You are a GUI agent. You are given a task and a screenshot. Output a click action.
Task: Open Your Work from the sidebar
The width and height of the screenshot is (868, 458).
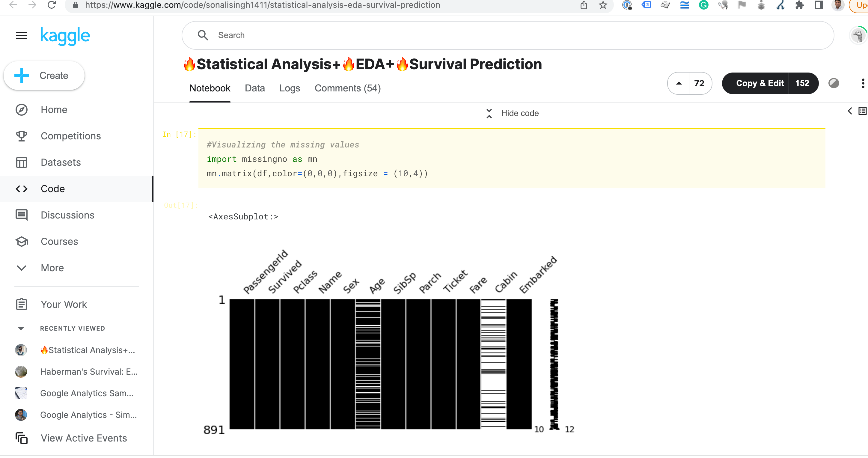click(x=21, y=304)
